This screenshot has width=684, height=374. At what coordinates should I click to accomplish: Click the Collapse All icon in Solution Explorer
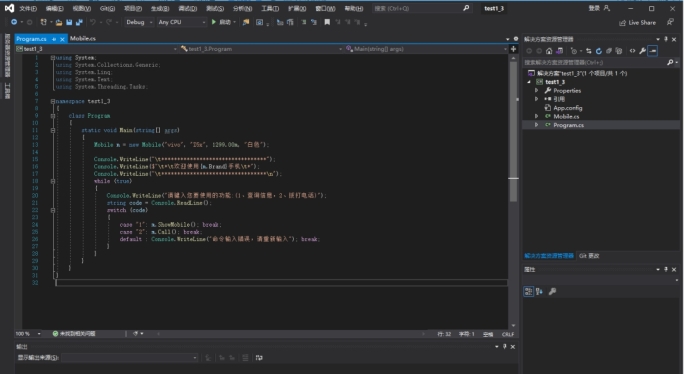pos(609,51)
